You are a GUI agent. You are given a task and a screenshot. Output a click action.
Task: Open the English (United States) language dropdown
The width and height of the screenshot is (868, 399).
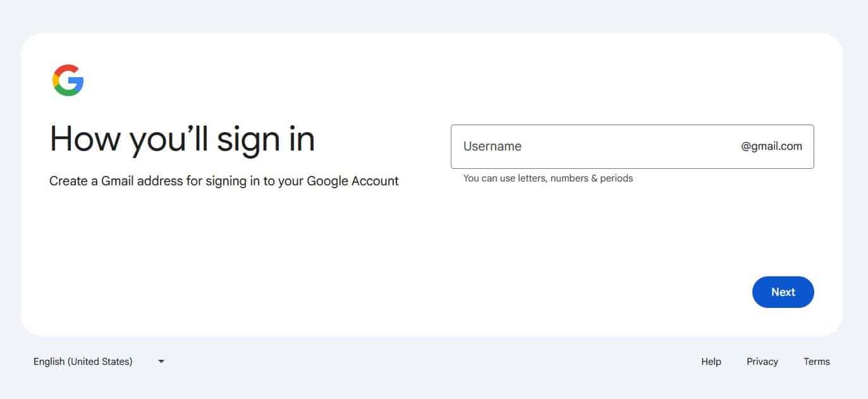(x=83, y=362)
